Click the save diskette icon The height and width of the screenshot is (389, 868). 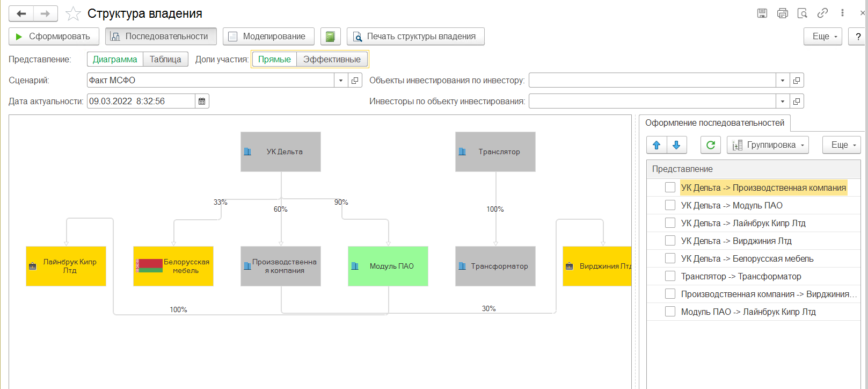tap(762, 13)
